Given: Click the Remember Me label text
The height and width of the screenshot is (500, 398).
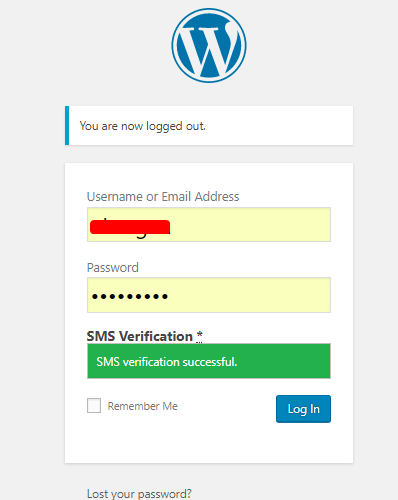Looking at the screenshot, I should pyautogui.click(x=142, y=406).
